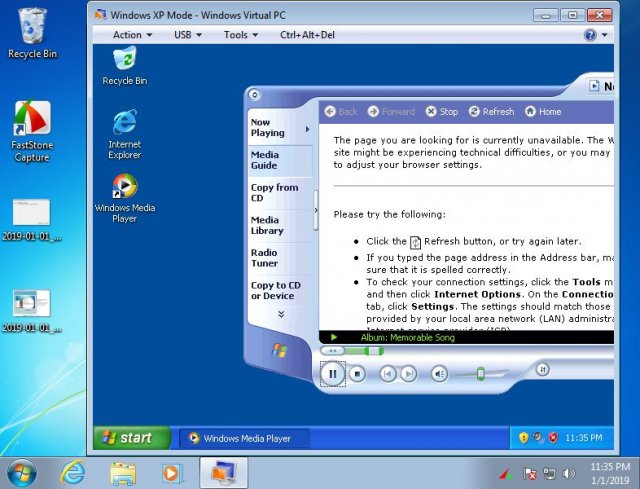Viewport: 640px width, 489px height.
Task: Switch to the Media Library tab
Action: point(266,225)
